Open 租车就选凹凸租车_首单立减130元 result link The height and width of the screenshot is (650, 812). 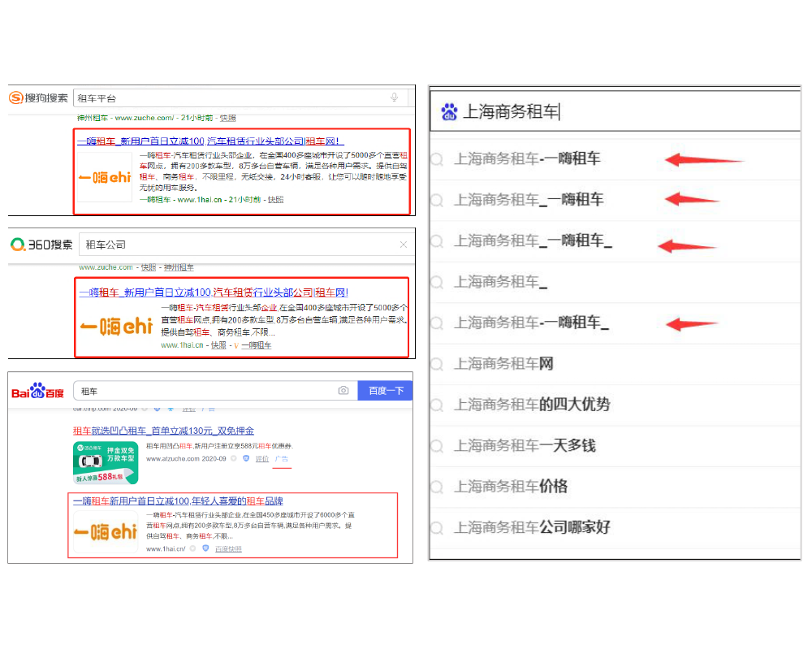(163, 431)
